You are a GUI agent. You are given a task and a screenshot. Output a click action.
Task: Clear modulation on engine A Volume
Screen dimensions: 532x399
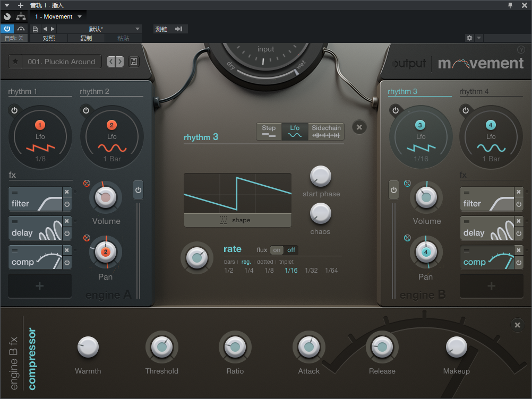tap(87, 184)
